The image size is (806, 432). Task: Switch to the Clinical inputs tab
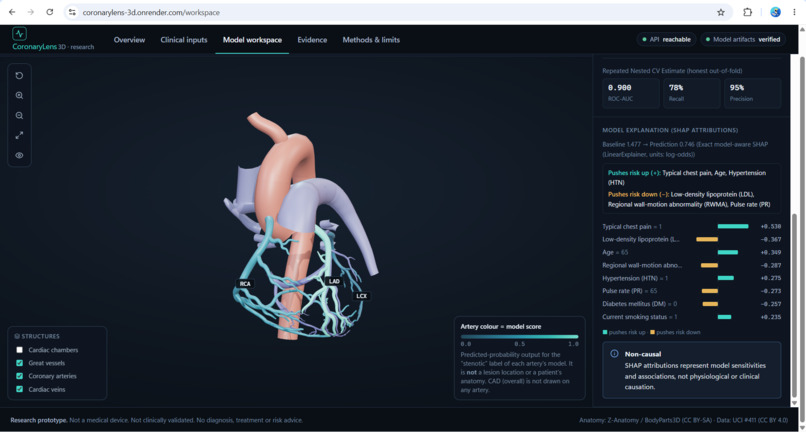(184, 40)
